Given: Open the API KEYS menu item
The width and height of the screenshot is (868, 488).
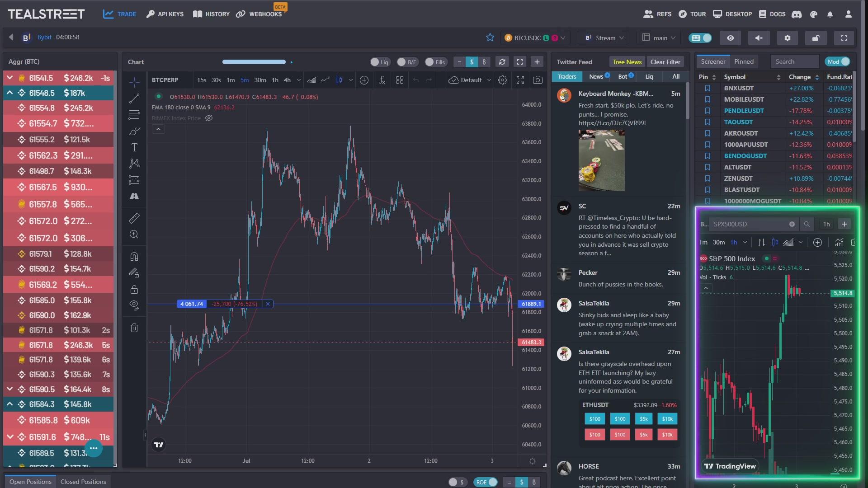Looking at the screenshot, I should (165, 14).
